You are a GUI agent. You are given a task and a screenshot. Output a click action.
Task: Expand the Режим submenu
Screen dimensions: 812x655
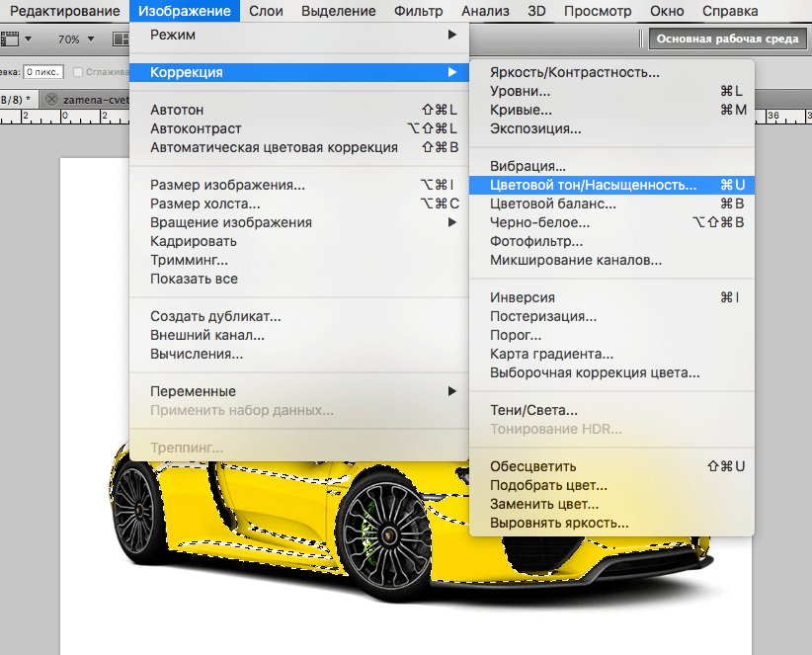[298, 35]
